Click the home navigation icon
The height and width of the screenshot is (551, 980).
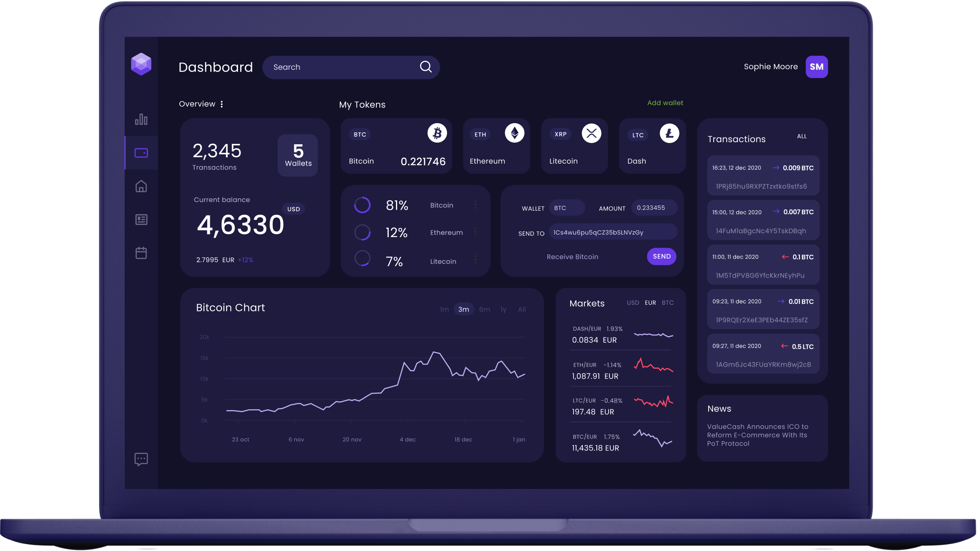point(141,186)
